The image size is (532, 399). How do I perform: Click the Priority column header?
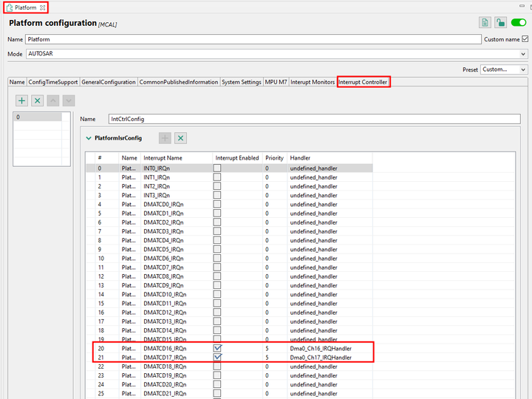click(x=274, y=158)
